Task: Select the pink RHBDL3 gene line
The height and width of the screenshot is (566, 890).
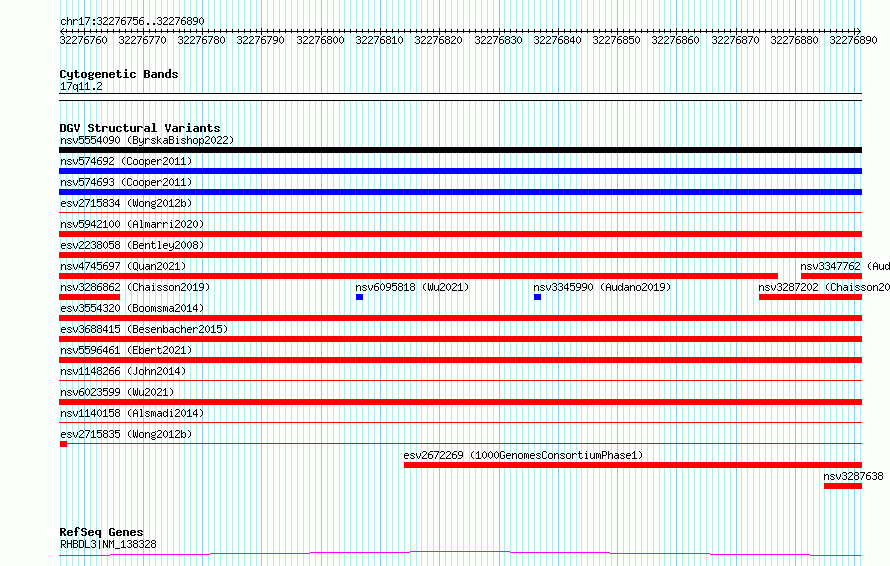Action: 460,553
